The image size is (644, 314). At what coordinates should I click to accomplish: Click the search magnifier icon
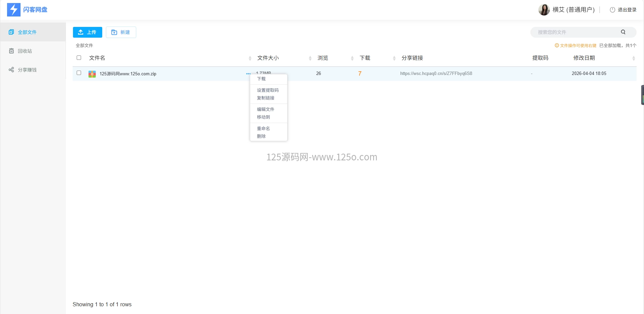point(623,32)
